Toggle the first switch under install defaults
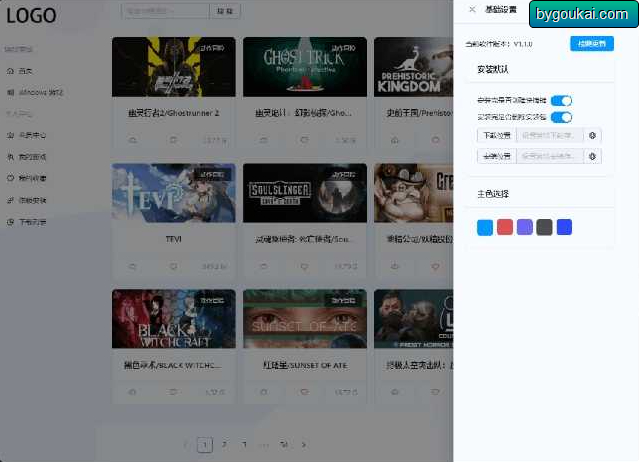 (561, 100)
